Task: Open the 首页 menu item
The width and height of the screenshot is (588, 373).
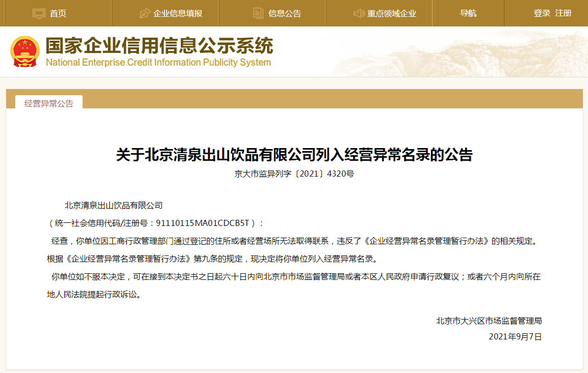Action: tap(58, 13)
